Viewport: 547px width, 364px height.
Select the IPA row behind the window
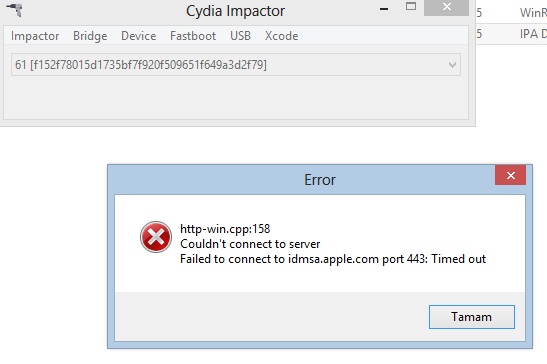(x=511, y=34)
